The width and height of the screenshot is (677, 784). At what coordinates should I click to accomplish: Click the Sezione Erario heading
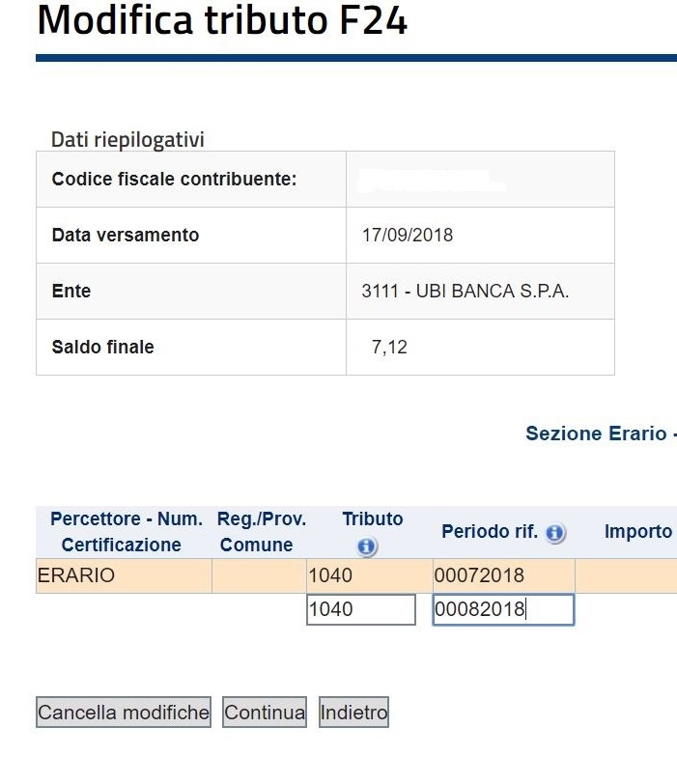tap(596, 434)
